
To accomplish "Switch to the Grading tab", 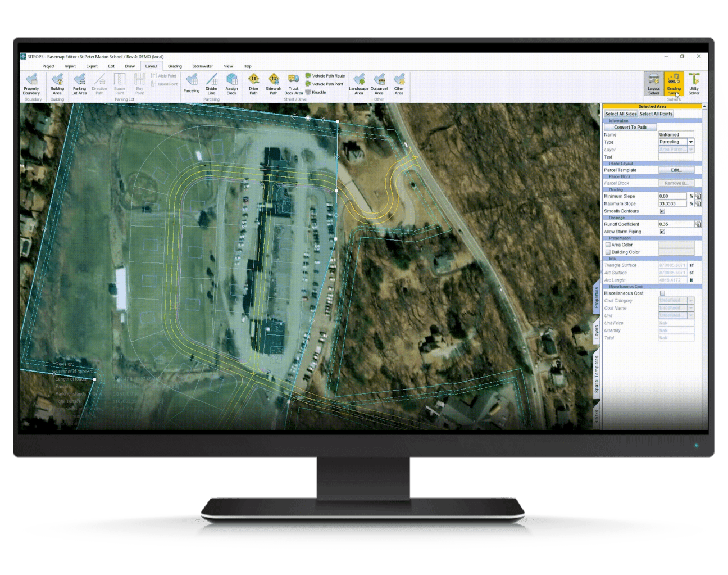I will tap(175, 66).
